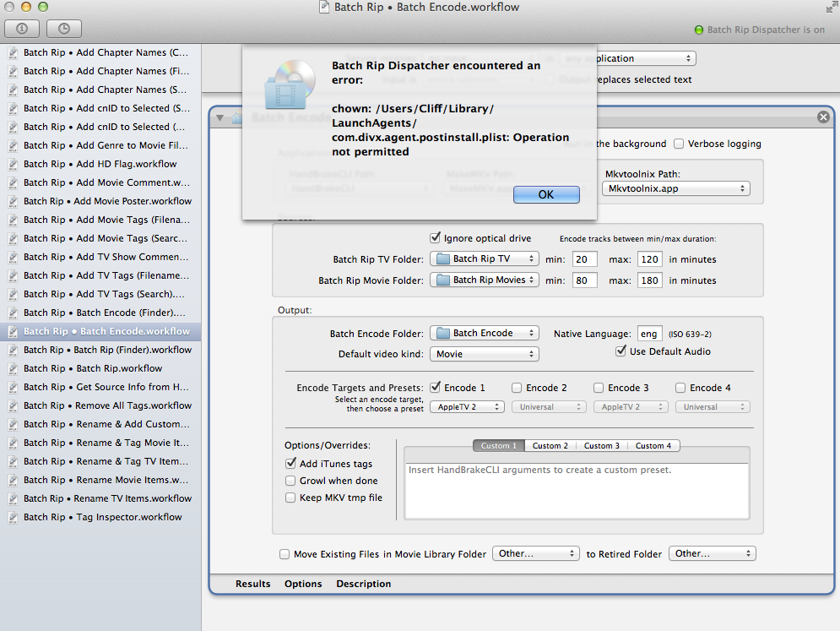
Task: Click the history clock toolbar button
Action: click(x=64, y=29)
